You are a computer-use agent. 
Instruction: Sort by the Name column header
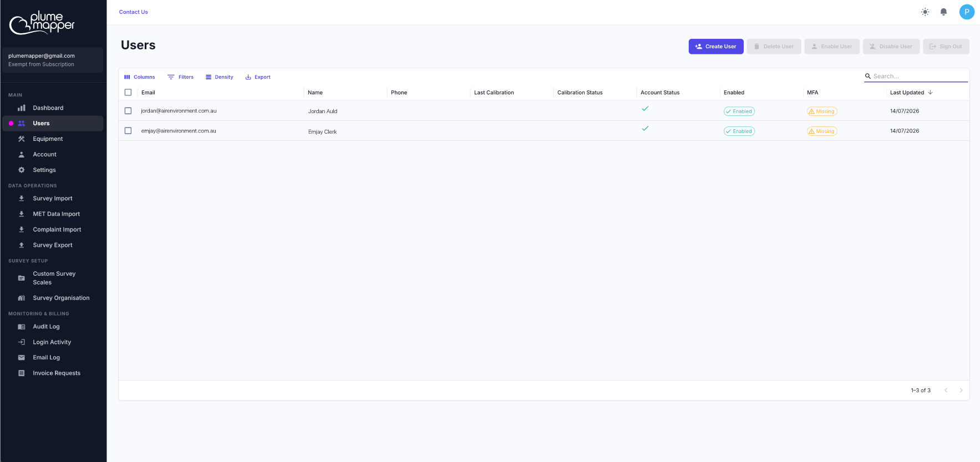(315, 93)
